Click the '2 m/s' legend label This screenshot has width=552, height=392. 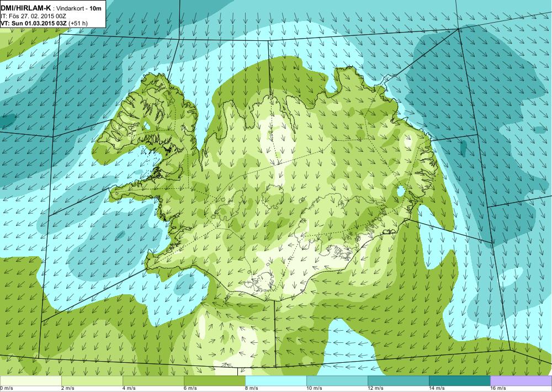[68, 389]
